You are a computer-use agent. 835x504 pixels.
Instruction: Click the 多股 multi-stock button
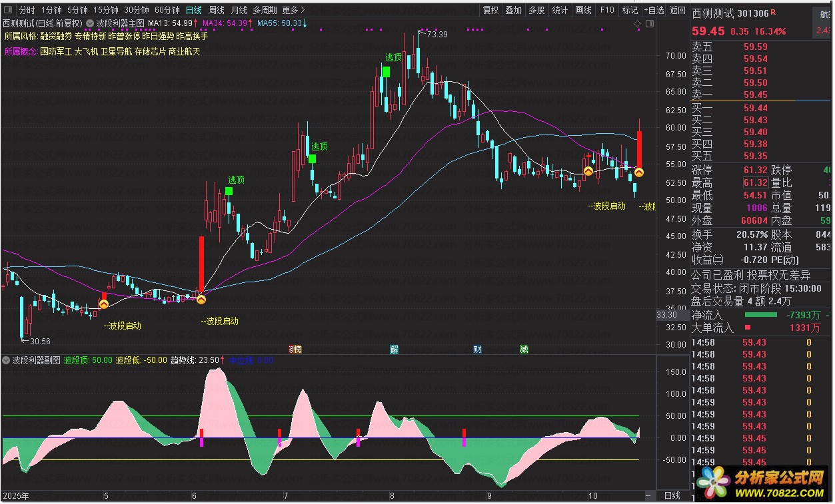(x=536, y=10)
